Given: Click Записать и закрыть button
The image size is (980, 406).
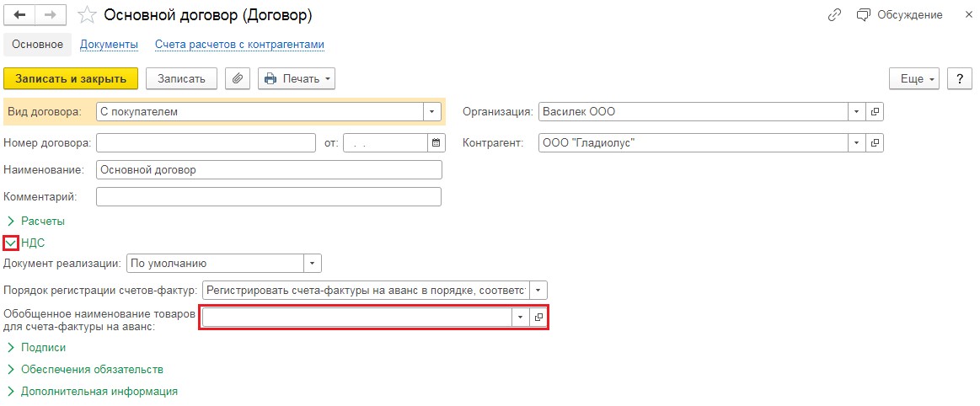Looking at the screenshot, I should point(71,78).
